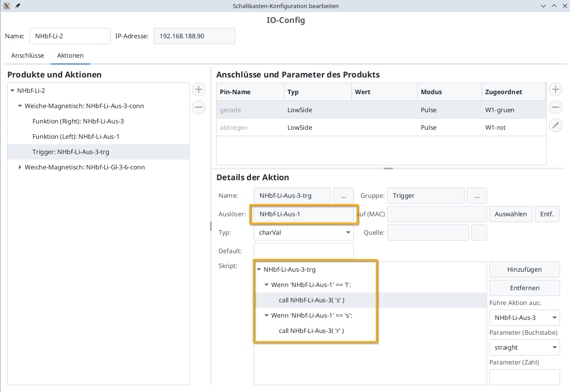This screenshot has height=392, width=570.
Task: Click the add product plus icon
Action: coord(199,89)
